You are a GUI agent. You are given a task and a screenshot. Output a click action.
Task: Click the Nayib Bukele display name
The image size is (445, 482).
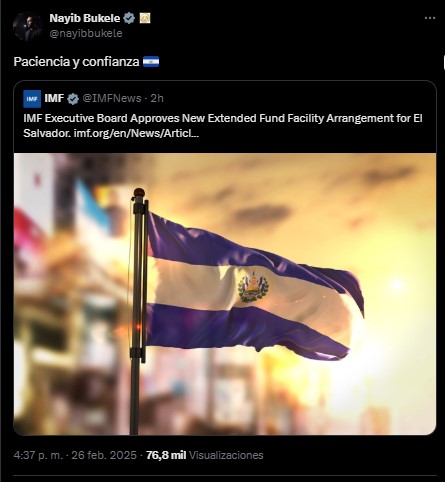pyautogui.click(x=85, y=18)
